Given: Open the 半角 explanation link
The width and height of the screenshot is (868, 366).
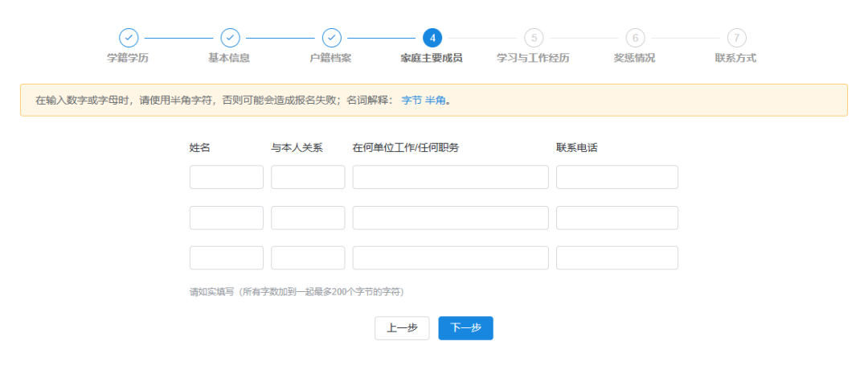Looking at the screenshot, I should tap(435, 101).
